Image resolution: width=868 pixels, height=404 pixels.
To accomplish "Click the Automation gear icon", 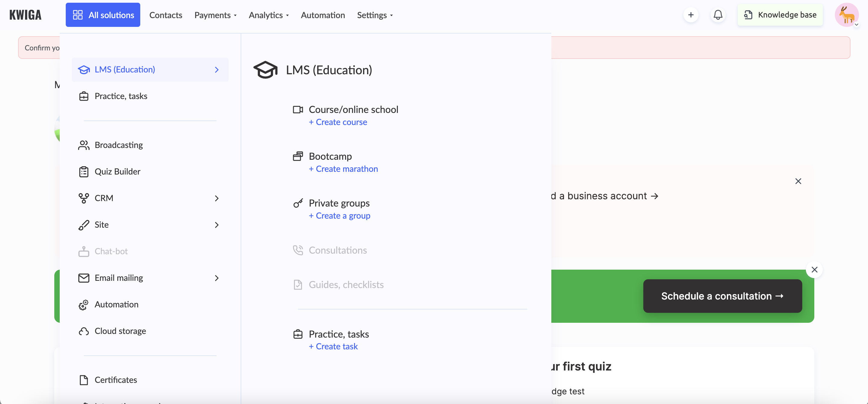I will click(x=84, y=304).
